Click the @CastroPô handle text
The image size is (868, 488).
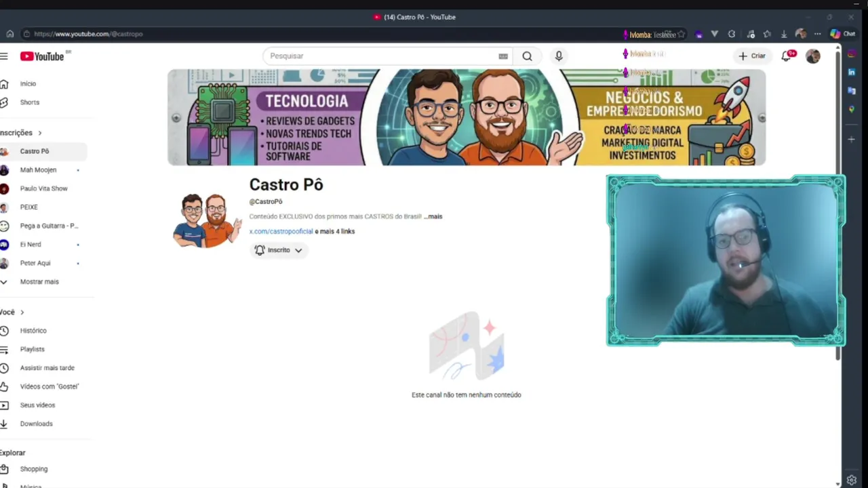coord(266,201)
